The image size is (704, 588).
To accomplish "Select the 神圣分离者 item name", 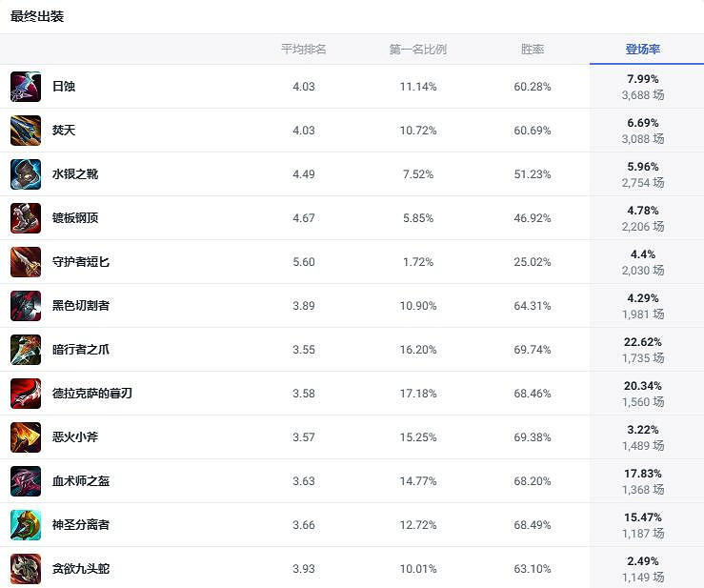I will pyautogui.click(x=81, y=525).
